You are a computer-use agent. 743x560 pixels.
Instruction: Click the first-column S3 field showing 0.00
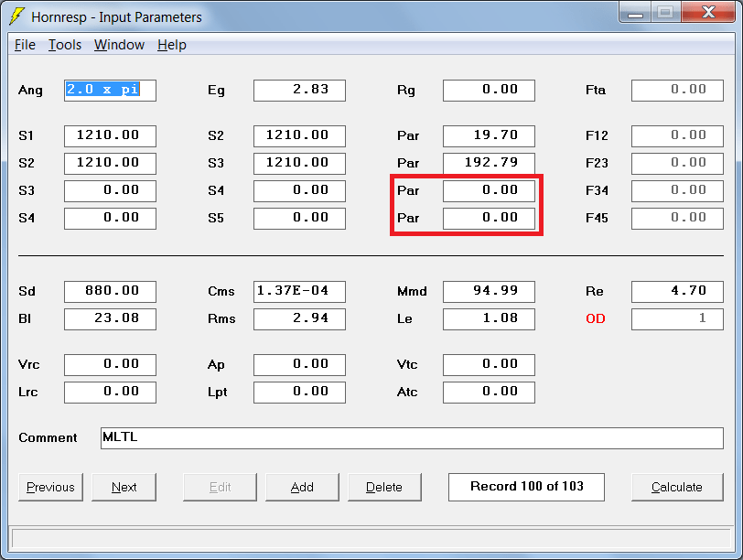click(x=110, y=191)
